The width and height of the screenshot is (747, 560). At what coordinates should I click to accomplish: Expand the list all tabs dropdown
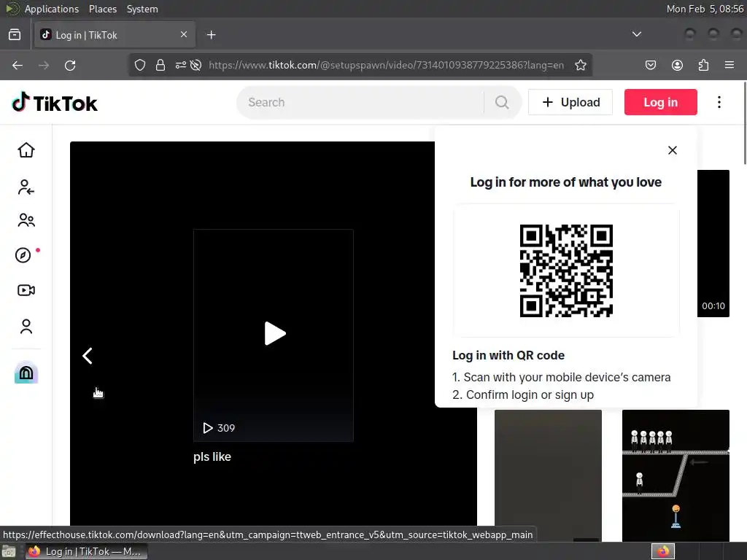[636, 34]
